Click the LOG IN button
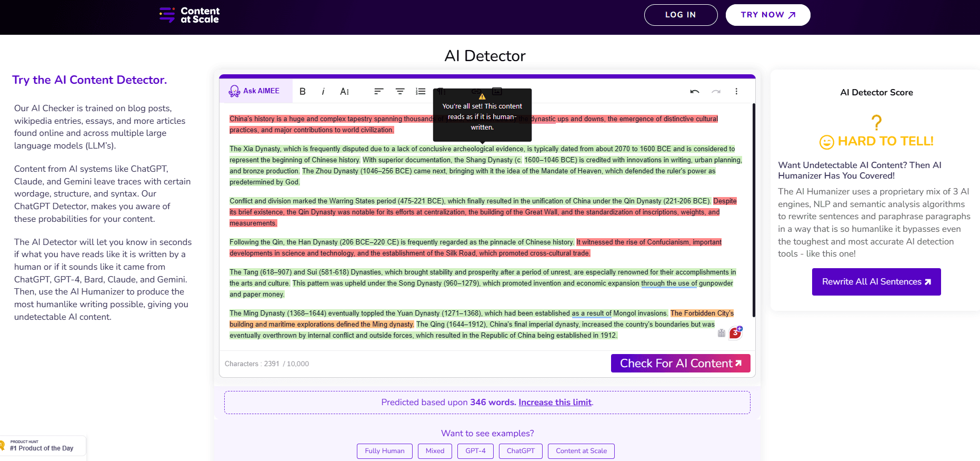 pyautogui.click(x=680, y=15)
